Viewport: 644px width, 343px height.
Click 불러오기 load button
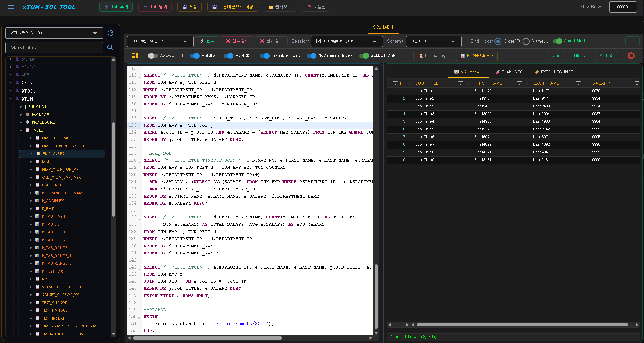280,7
